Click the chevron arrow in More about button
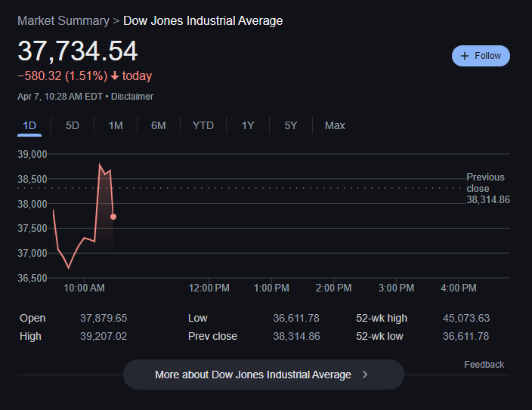The image size is (532, 410). pos(365,375)
